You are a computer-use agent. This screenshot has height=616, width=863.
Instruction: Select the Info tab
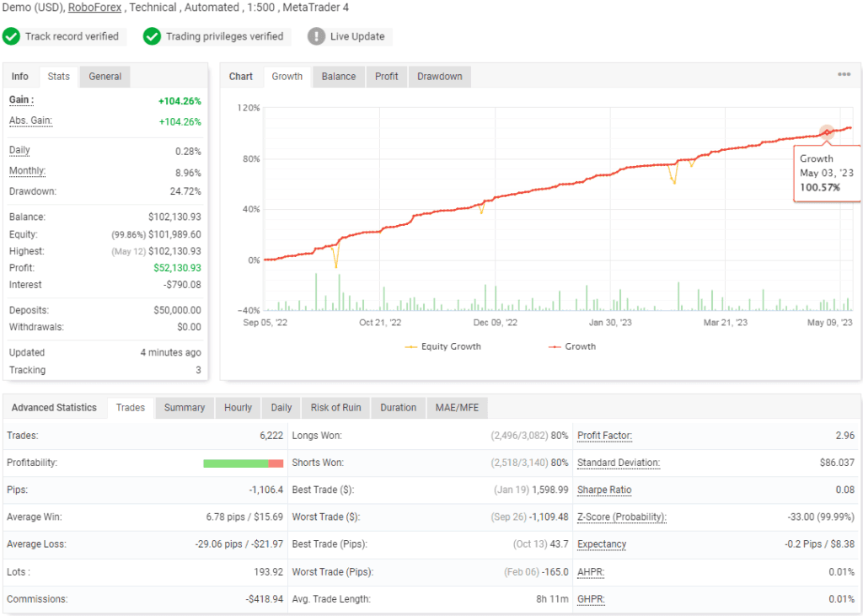point(19,76)
